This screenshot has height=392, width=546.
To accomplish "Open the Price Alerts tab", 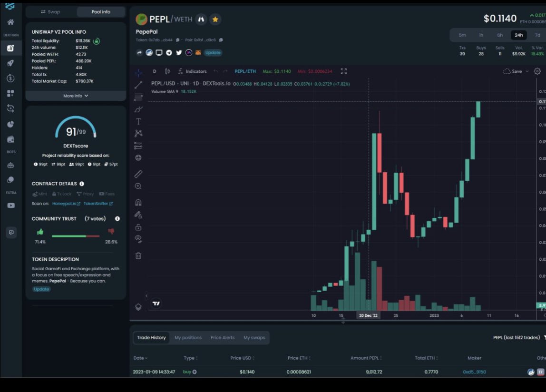I will click(x=223, y=338).
